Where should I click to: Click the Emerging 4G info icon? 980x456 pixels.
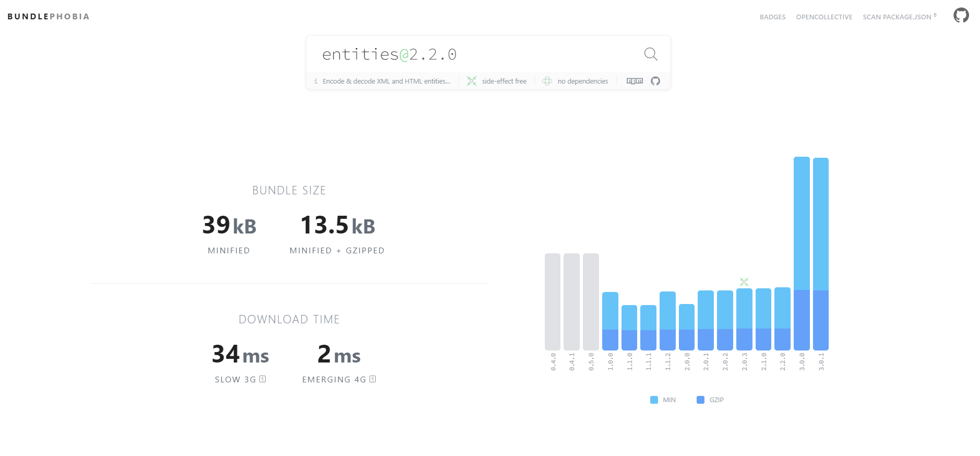pyautogui.click(x=373, y=379)
